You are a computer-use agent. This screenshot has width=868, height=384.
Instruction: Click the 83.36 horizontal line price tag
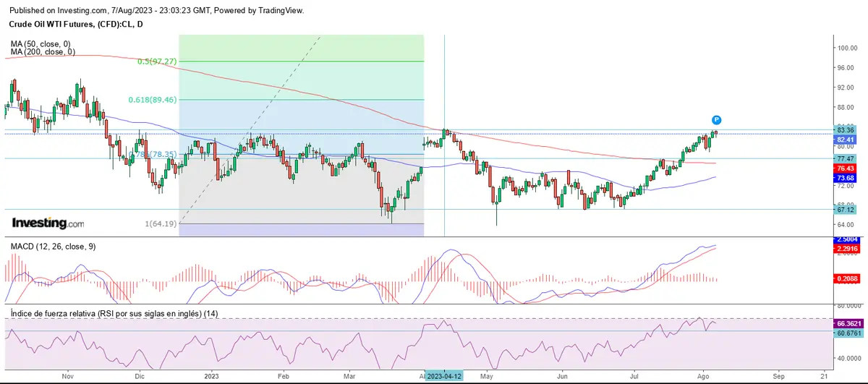(846, 130)
